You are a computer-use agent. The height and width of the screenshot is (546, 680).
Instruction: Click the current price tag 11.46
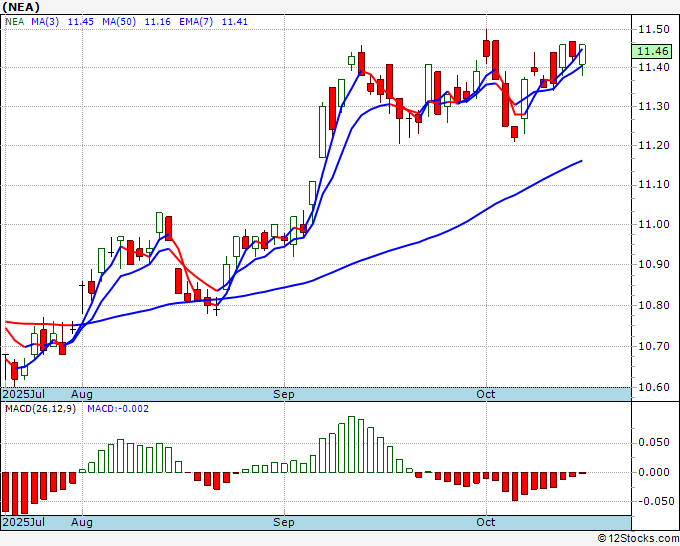pos(653,51)
